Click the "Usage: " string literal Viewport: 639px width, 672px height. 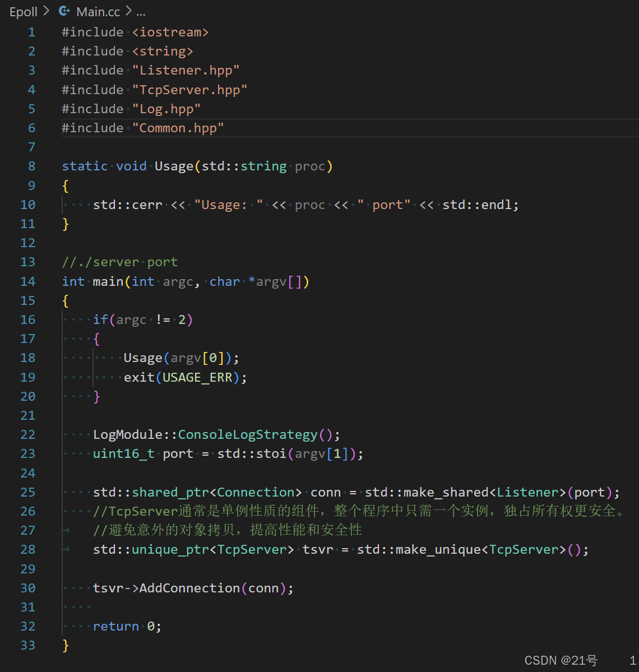click(x=229, y=205)
